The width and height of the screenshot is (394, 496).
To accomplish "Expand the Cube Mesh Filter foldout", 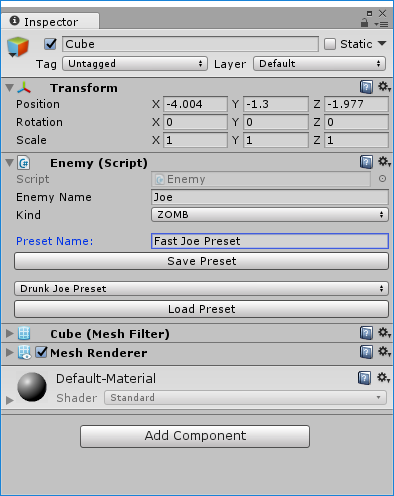I will coord(10,333).
